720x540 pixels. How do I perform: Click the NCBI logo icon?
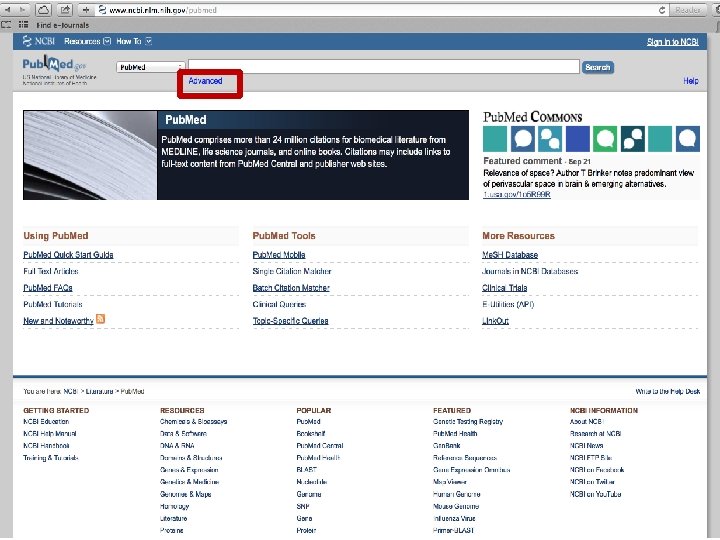pos(39,41)
